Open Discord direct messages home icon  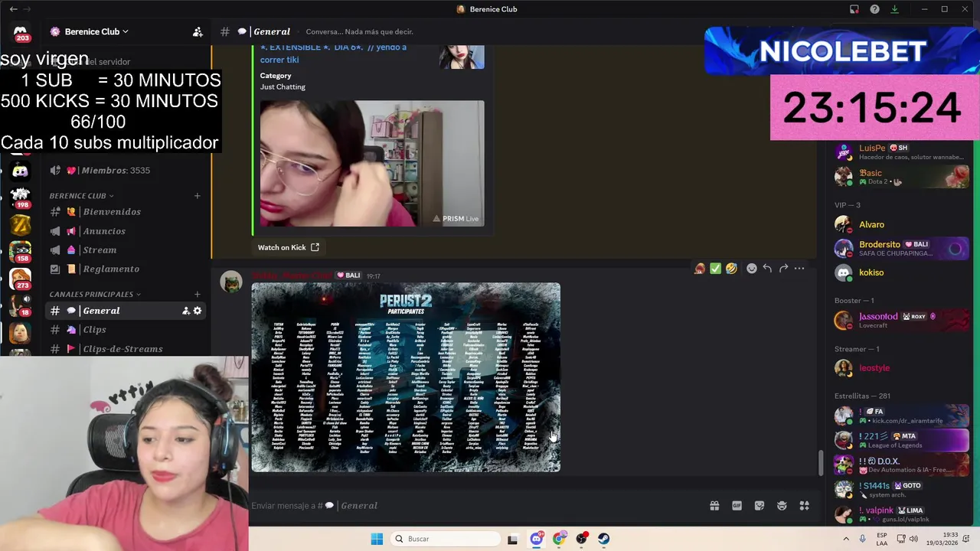[21, 33]
